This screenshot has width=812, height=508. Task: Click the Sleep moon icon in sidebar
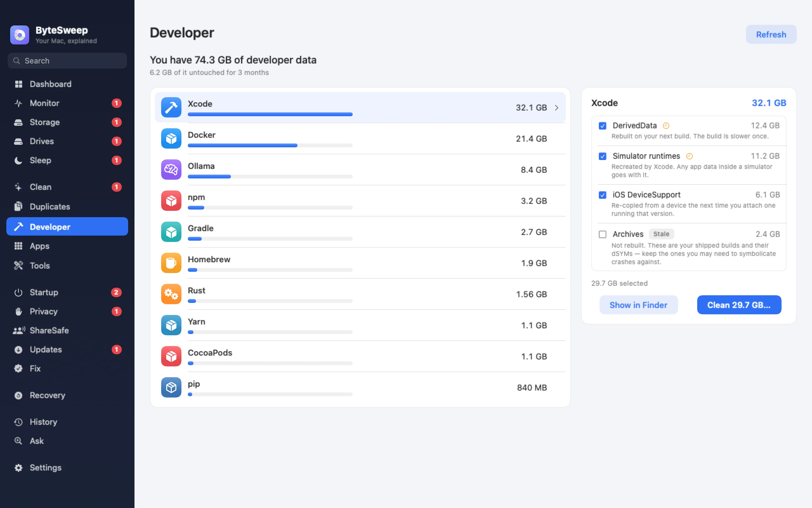pos(18,161)
